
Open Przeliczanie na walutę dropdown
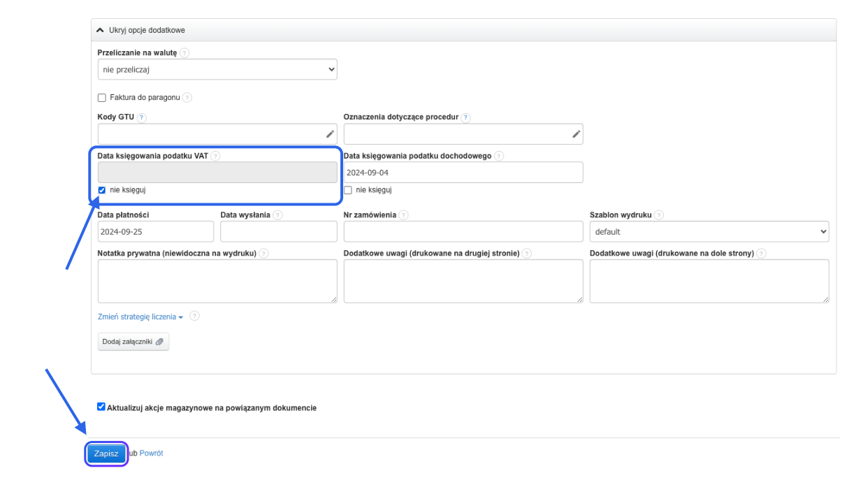(x=217, y=69)
